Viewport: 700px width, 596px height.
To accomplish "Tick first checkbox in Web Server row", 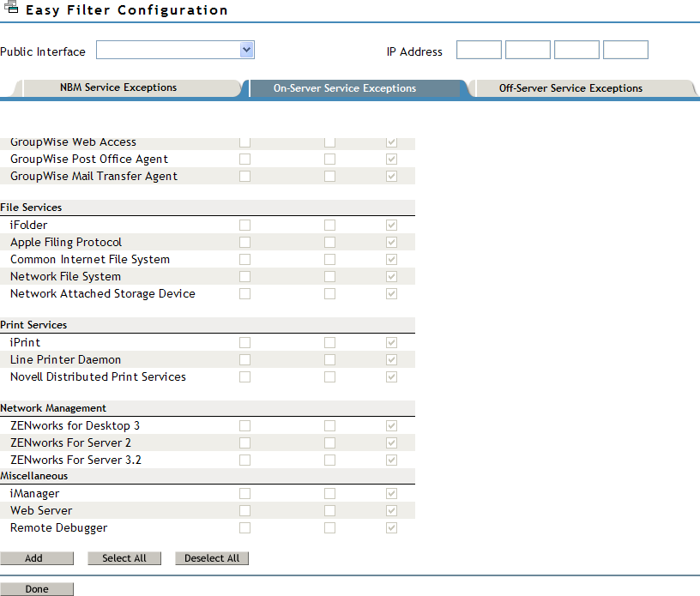I will [244, 510].
